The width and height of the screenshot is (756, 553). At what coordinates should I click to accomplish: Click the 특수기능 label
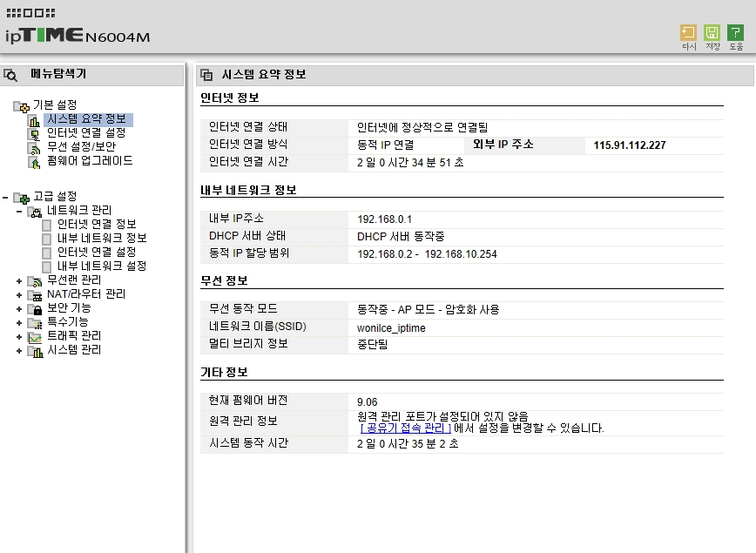point(68,322)
